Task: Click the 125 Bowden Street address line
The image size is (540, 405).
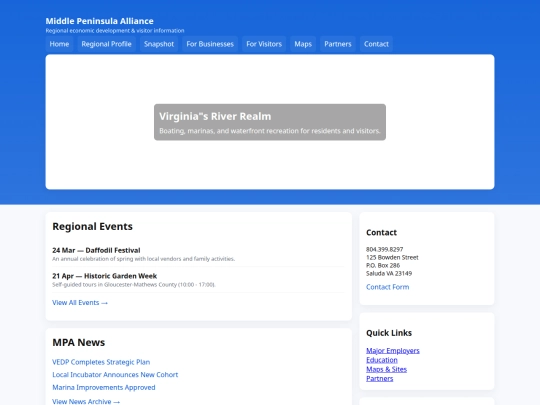Action: click(x=392, y=257)
